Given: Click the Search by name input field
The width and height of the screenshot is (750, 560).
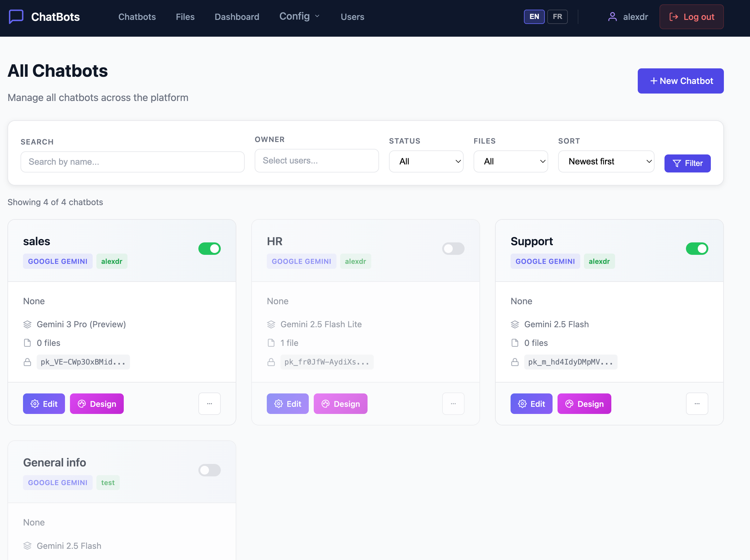Looking at the screenshot, I should (132, 162).
